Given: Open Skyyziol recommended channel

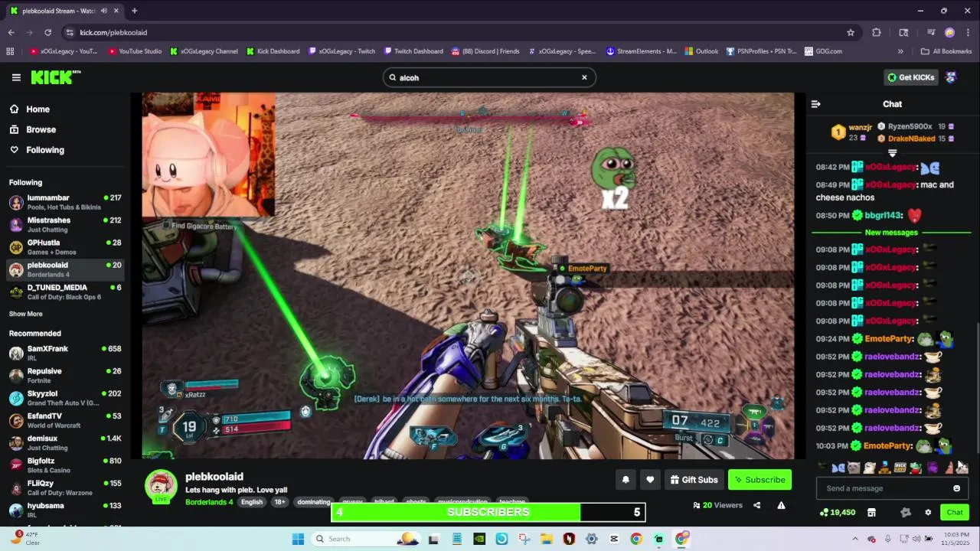Looking at the screenshot, I should click(x=65, y=398).
